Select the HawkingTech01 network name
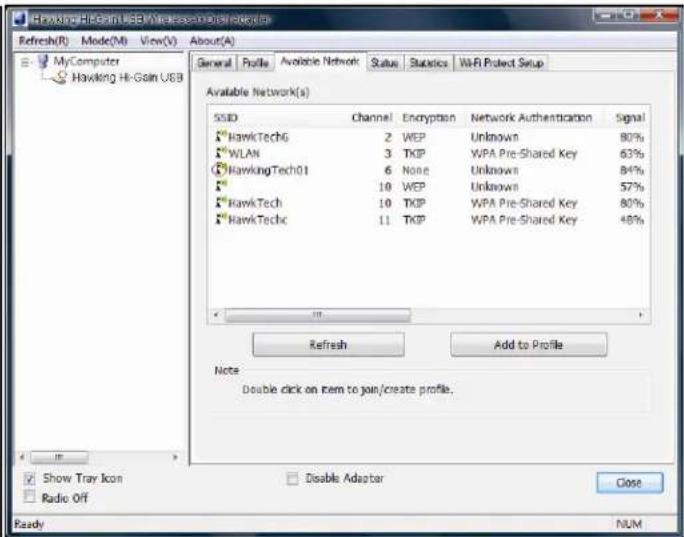 268,170
